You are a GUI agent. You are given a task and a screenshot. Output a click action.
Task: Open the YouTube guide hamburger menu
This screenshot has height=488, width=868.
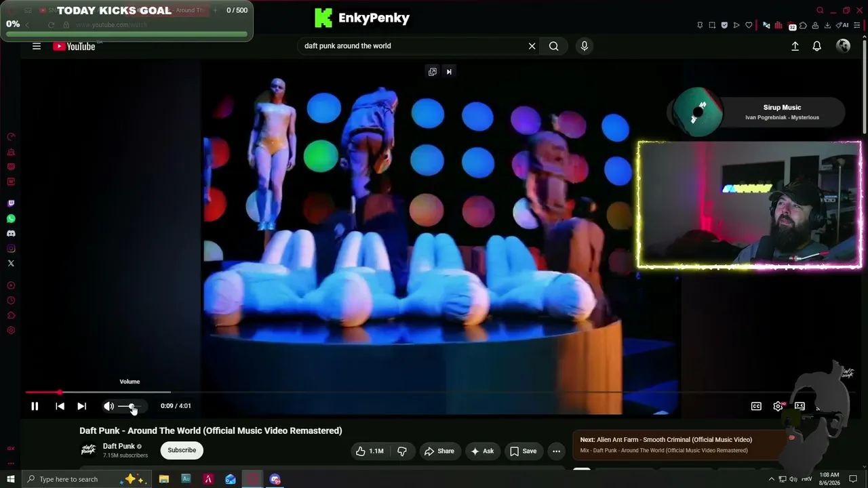[37, 46]
